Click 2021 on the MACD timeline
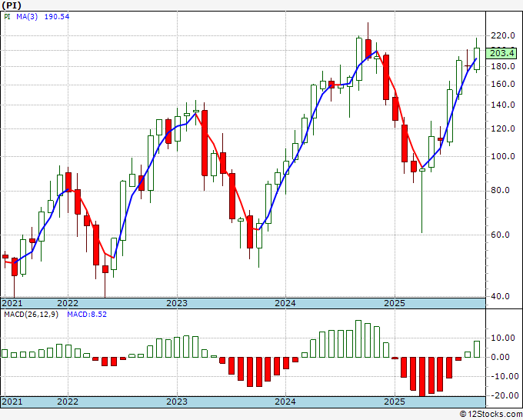 click(12, 402)
